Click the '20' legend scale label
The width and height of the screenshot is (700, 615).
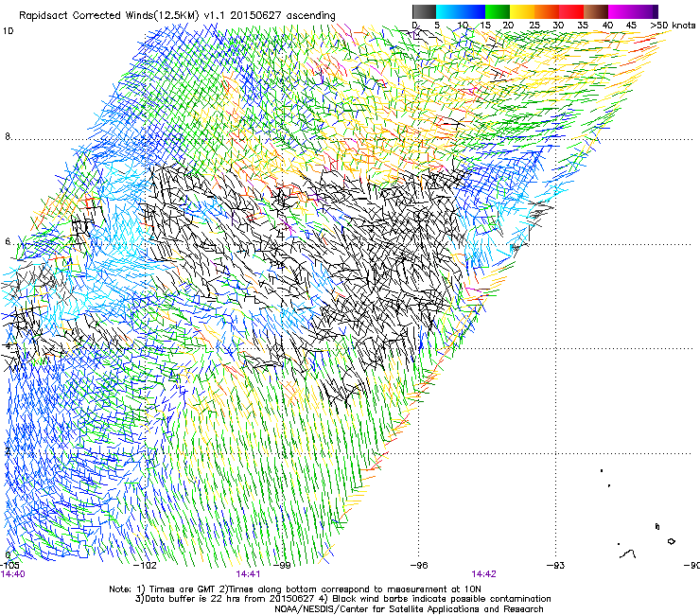pyautogui.click(x=508, y=26)
